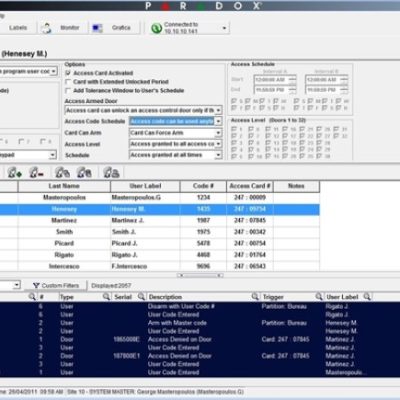The width and height of the screenshot is (400, 400).
Task: Open the Access Level dropdown
Action: click(x=218, y=144)
